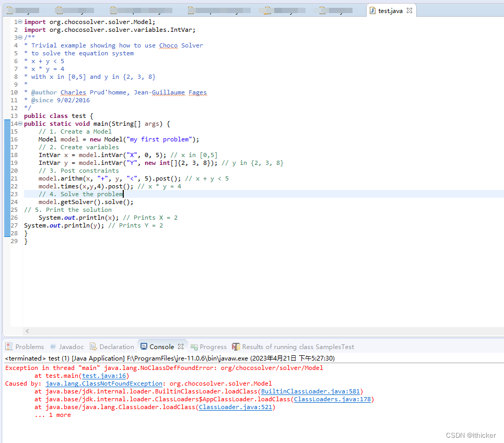Collapse the Javadoc comment fold at line 3

click(20, 38)
